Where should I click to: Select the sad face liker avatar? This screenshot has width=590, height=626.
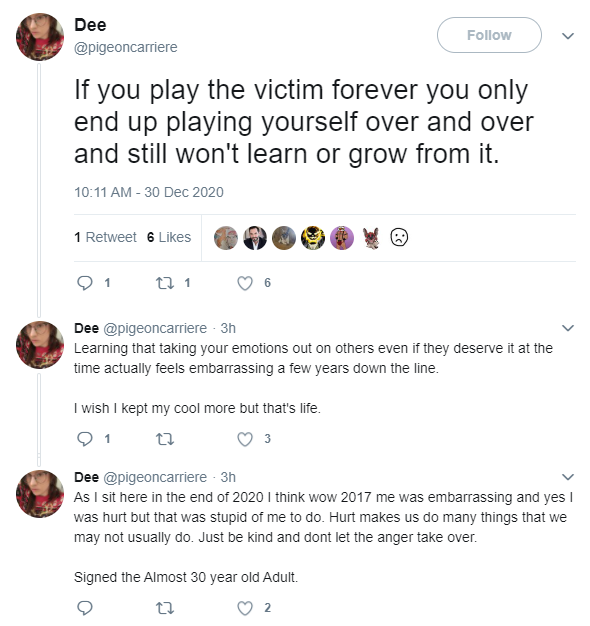coord(399,237)
